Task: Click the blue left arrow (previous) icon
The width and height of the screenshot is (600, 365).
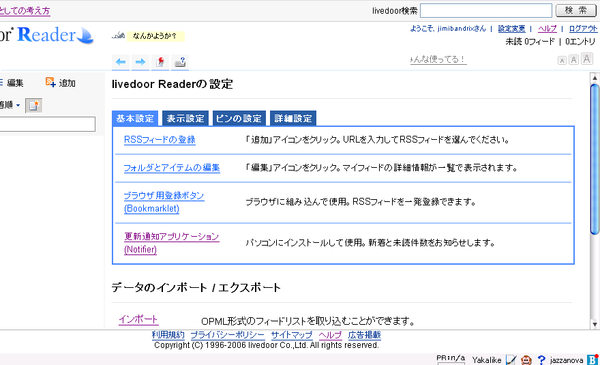Action: [x=121, y=62]
